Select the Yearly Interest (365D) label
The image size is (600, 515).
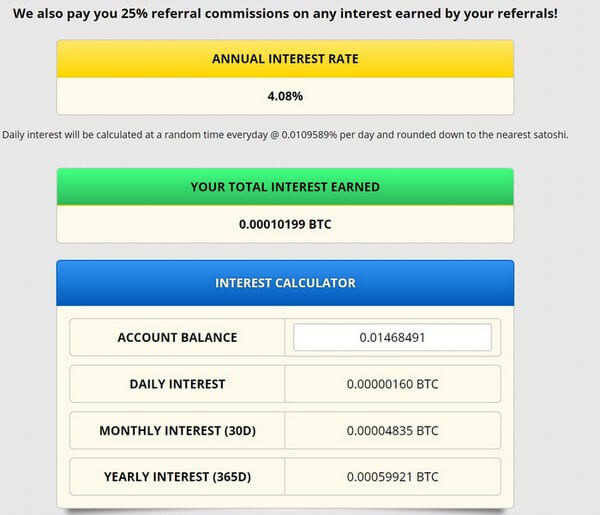(x=177, y=477)
